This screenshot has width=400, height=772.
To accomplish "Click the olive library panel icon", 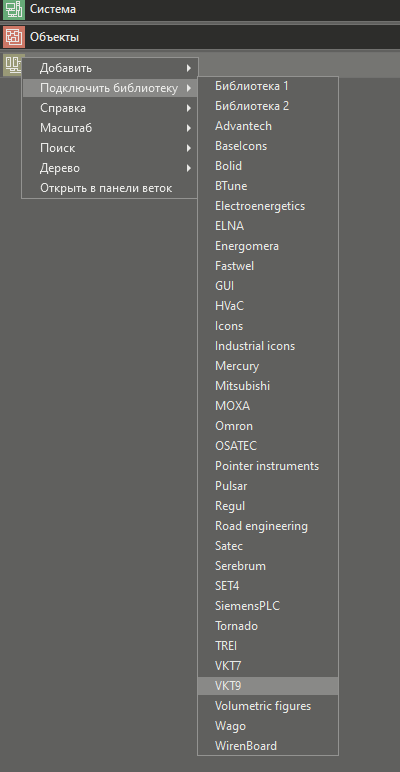I will pyautogui.click(x=13, y=64).
